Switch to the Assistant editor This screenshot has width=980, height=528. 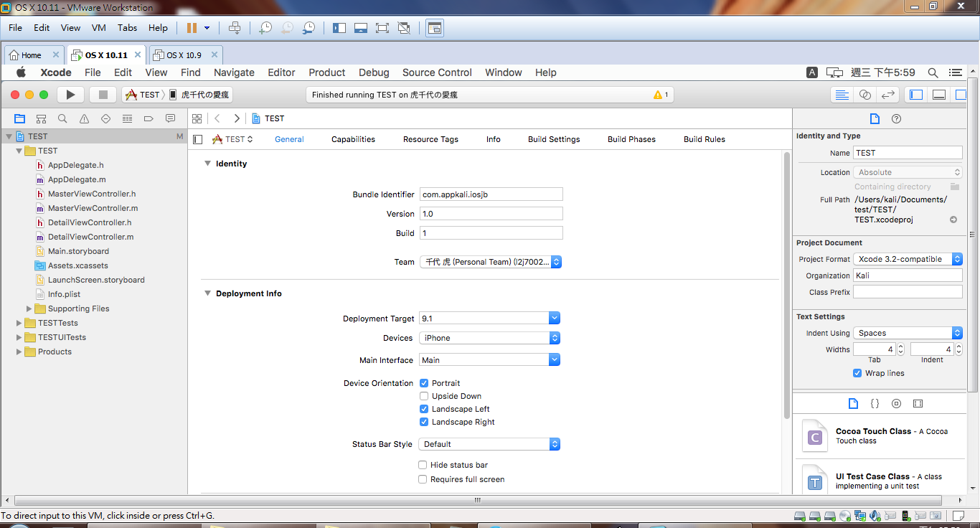[x=865, y=95]
